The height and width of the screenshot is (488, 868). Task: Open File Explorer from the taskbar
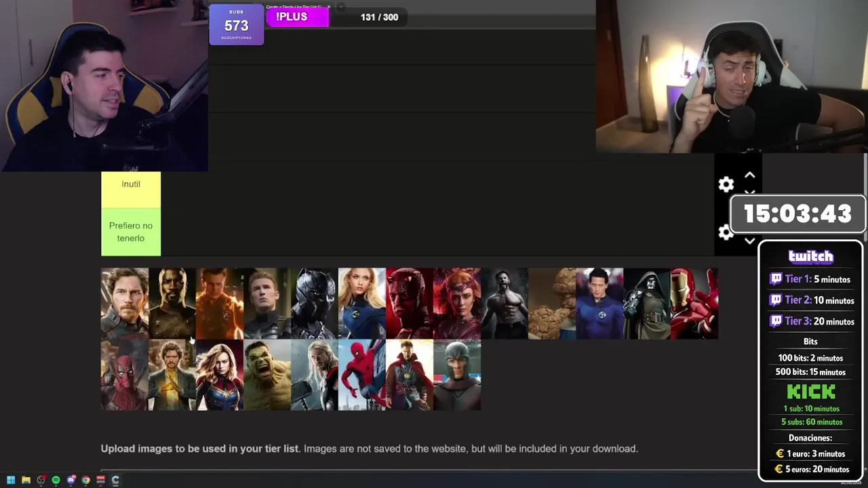point(26,481)
